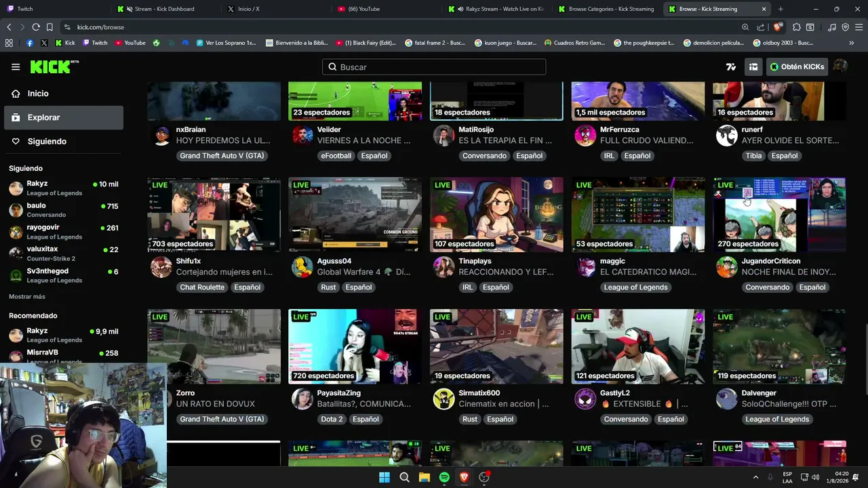Click PayasitaZing streamer avatar
Viewport: 868px width, 488px height.
(x=302, y=399)
